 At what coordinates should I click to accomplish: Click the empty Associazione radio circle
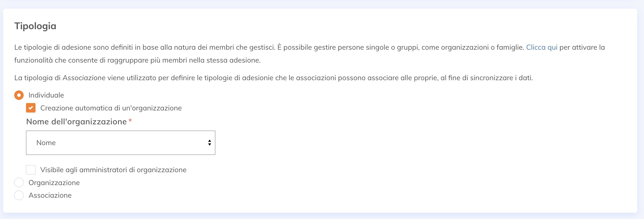pos(19,195)
